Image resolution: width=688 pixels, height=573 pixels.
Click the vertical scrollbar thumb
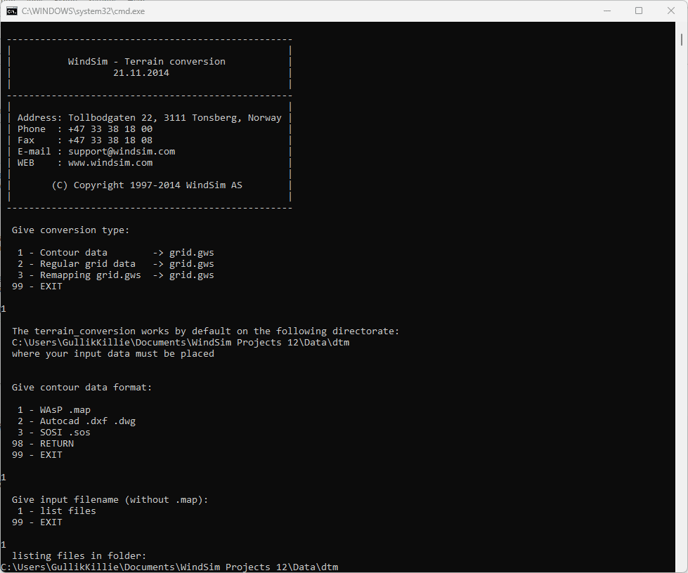pos(682,40)
